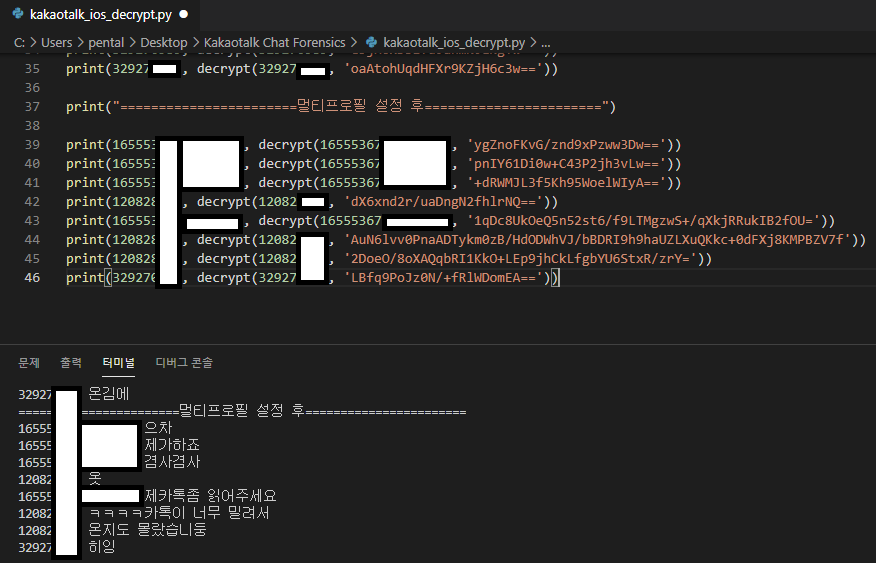Image resolution: width=876 pixels, height=563 pixels.
Task: Click the string '+dRWMJL3f5Kh95WoelWIyA=='
Action: tap(566, 183)
